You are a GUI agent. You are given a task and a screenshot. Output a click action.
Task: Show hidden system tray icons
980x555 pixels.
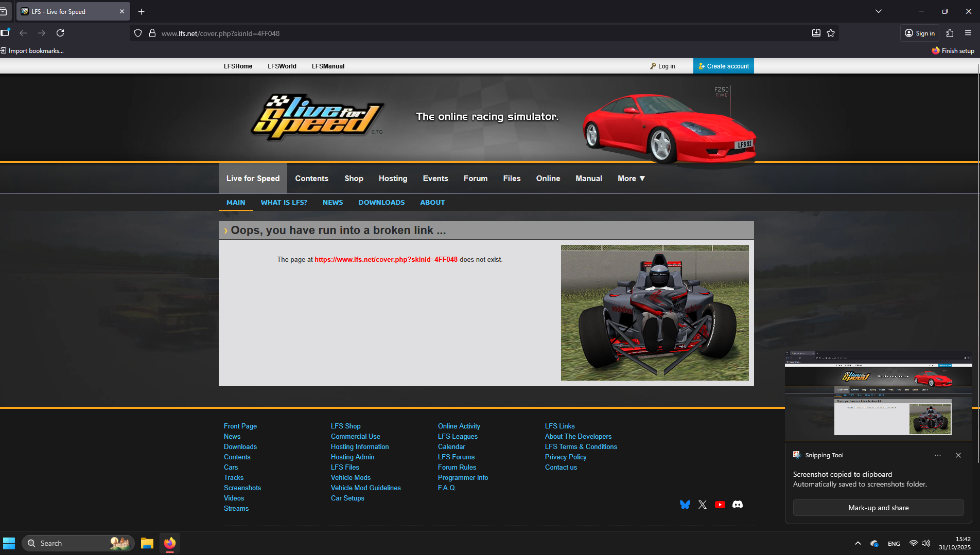tap(858, 543)
